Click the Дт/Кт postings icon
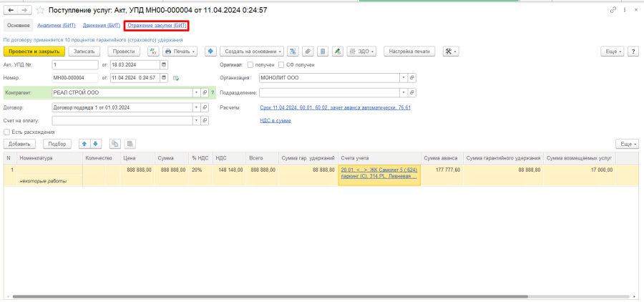Screen dimensions: 644x302 pos(153,52)
